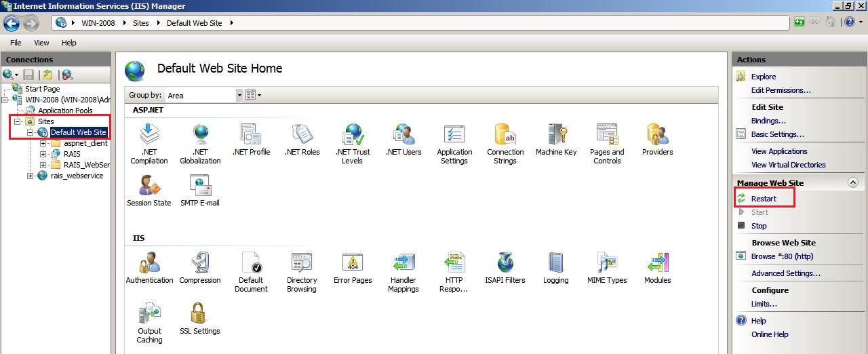Image resolution: width=868 pixels, height=354 pixels.
Task: Click the Advanced Settings link
Action: click(786, 273)
